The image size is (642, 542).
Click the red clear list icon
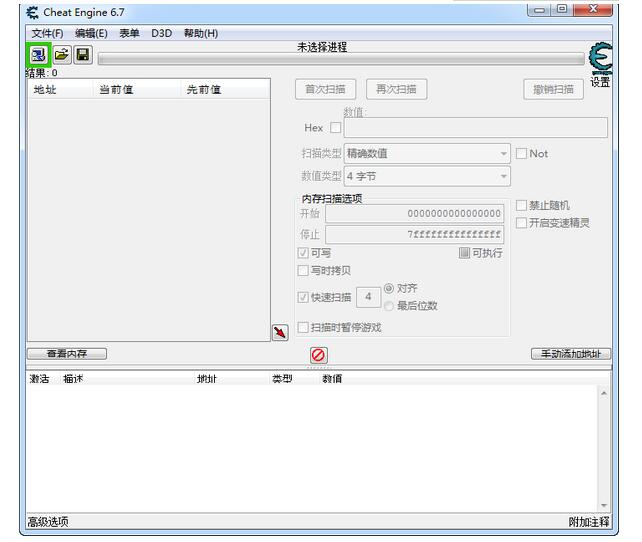[318, 355]
